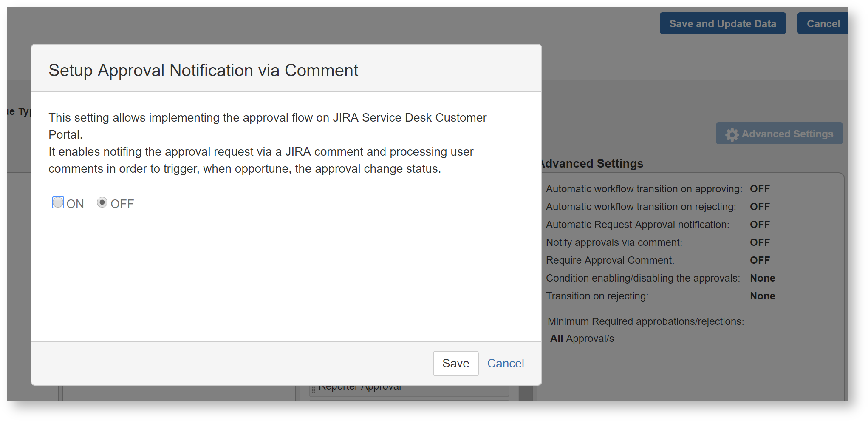
Task: Open Advanced Settings via the gear icon
Action: 732,134
